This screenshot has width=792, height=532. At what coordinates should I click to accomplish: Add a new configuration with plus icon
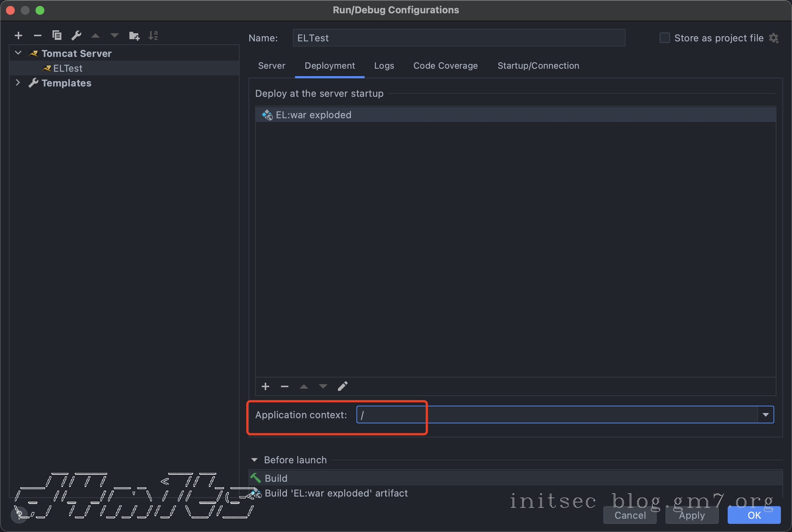click(18, 35)
